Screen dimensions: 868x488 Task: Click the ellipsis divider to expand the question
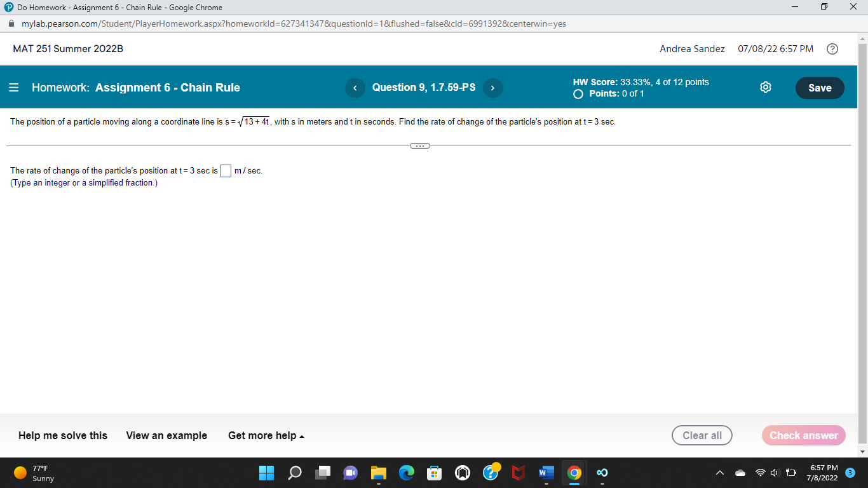(x=419, y=146)
